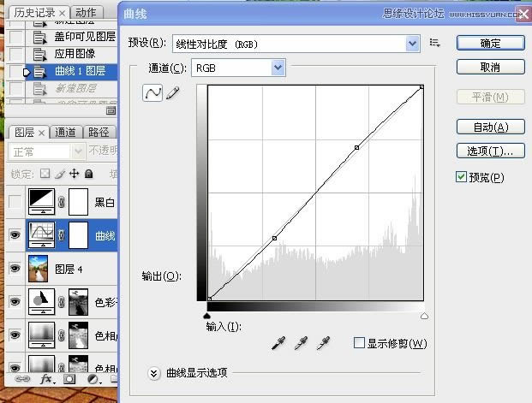Screen dimensions: 532x403
Task: Expand 曲线显示选项 curve display options
Action: (x=155, y=373)
